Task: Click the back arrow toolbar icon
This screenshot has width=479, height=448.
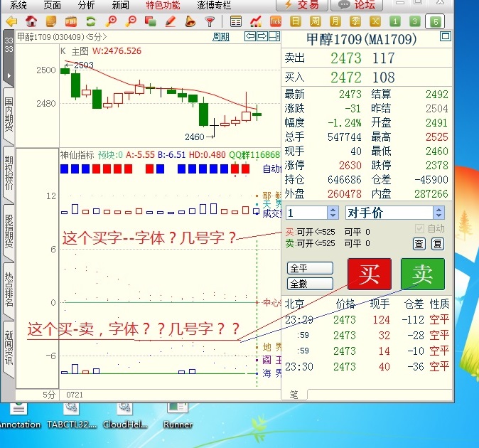Action: pos(11,21)
